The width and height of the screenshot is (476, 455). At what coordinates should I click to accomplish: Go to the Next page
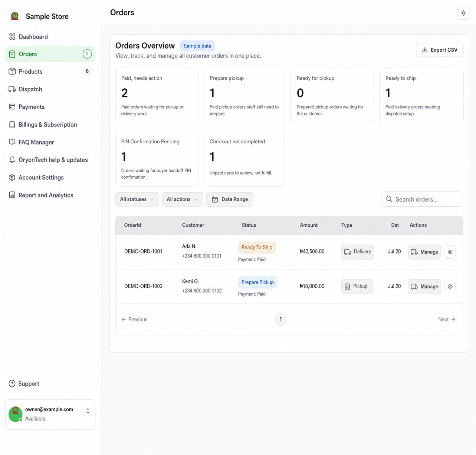447,320
